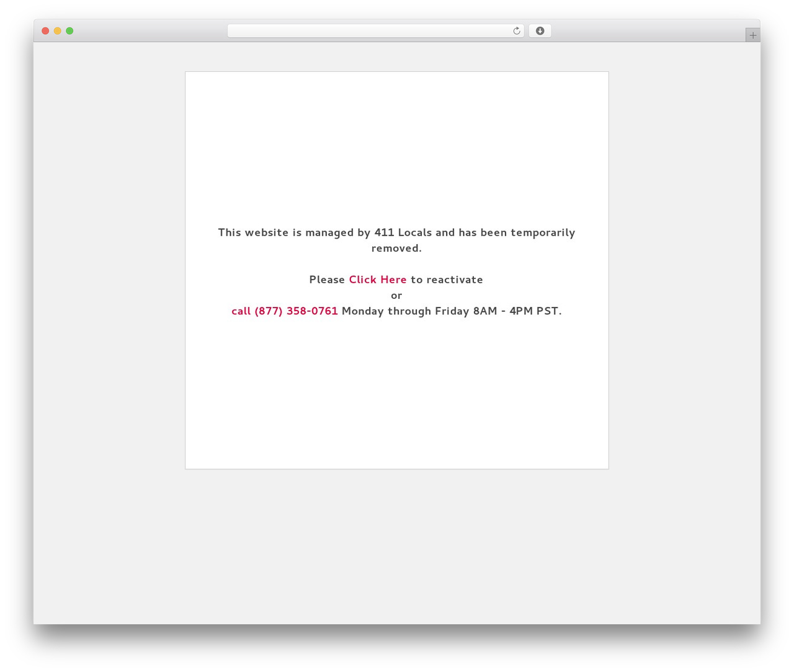Follow the Click Here reactivation link
The height and width of the screenshot is (672, 794).
click(x=378, y=280)
